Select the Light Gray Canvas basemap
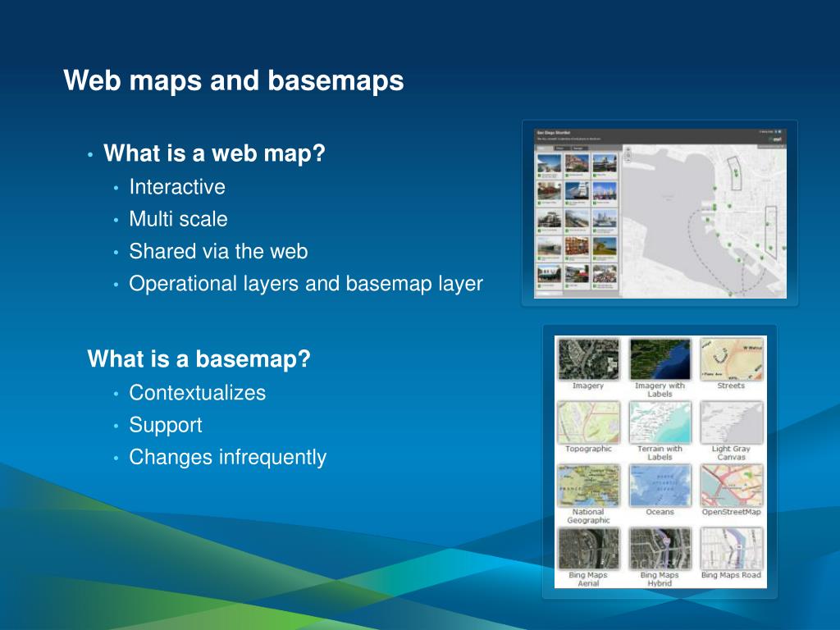Viewport: 840px width, 630px height. pos(731,422)
